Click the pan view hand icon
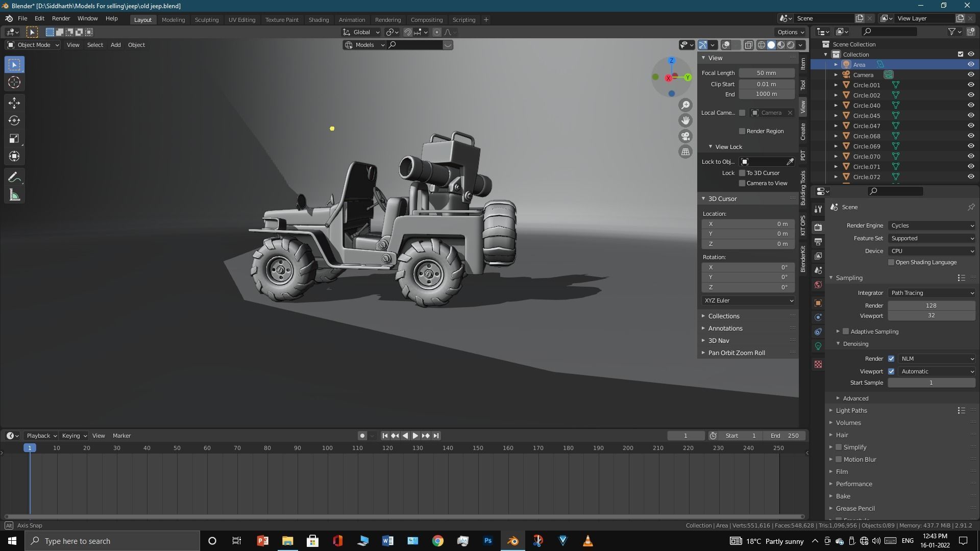 685,120
